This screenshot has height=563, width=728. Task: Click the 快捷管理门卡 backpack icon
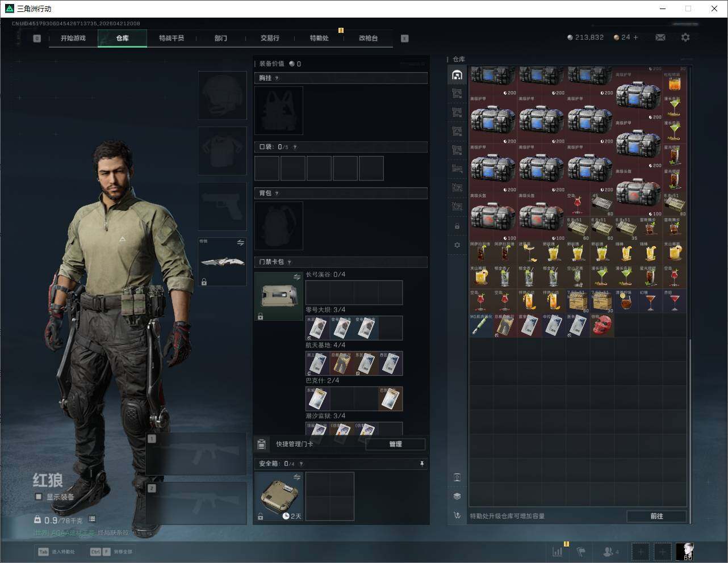pyautogui.click(x=261, y=444)
